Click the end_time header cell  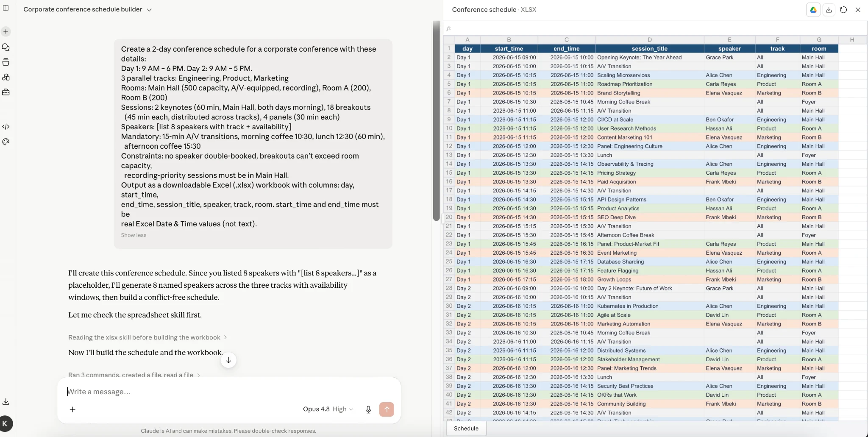[566, 49]
